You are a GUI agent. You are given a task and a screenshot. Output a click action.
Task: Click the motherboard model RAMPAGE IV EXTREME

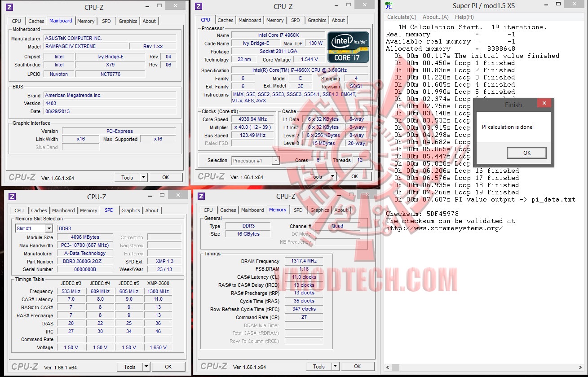(x=86, y=46)
